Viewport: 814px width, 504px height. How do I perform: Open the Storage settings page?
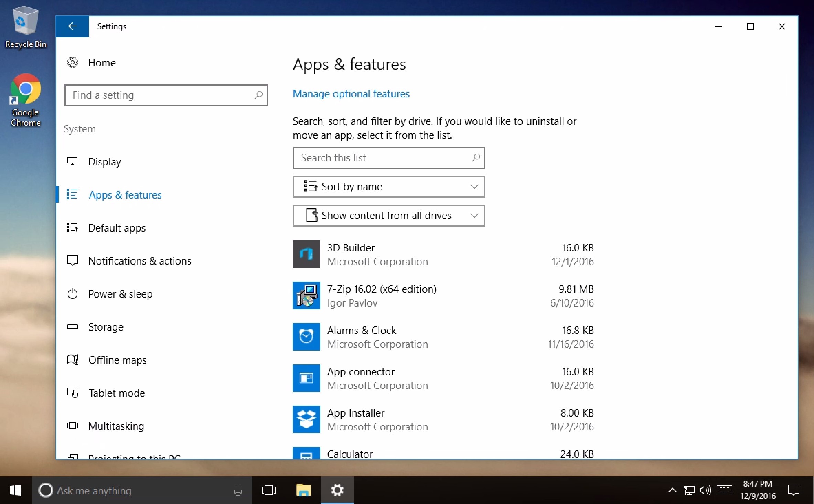click(106, 327)
